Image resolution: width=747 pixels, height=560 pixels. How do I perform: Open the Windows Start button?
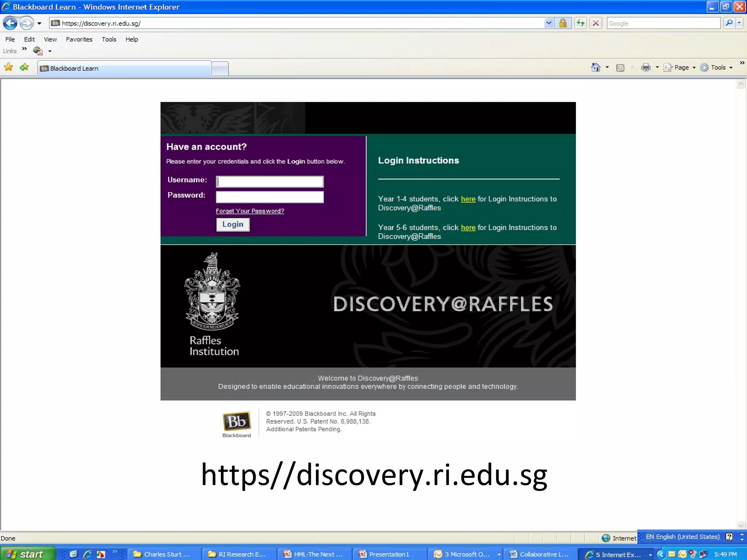(28, 554)
